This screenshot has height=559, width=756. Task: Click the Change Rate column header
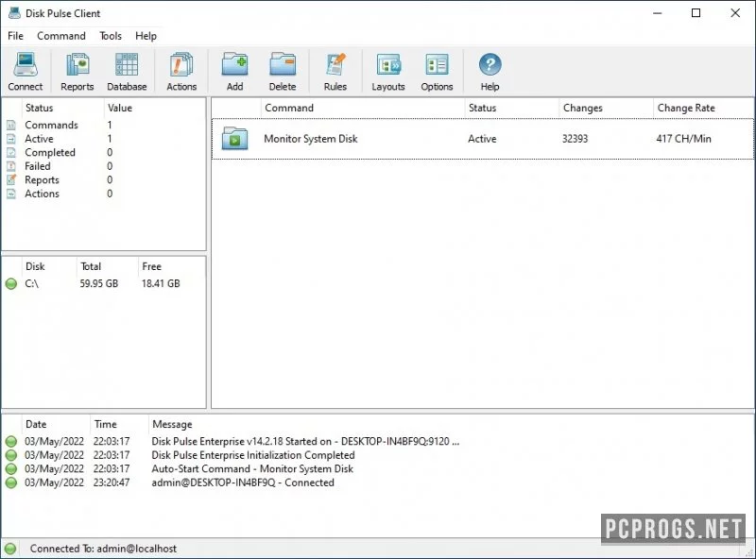(x=703, y=108)
